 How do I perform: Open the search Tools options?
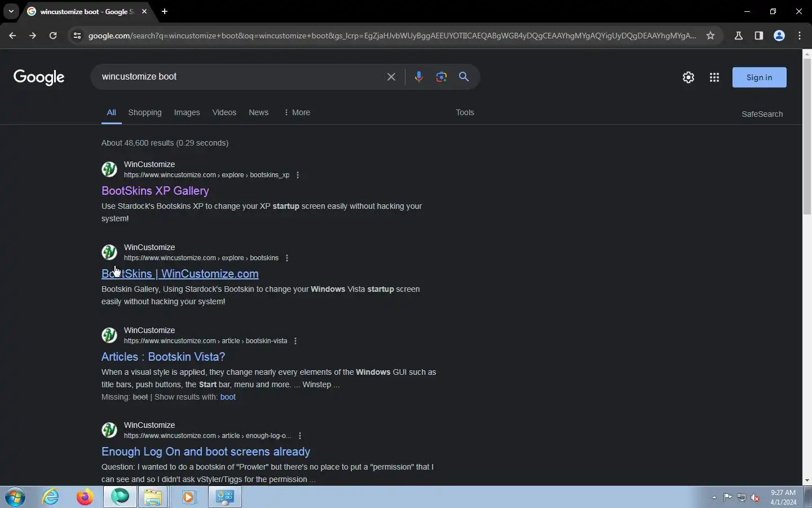pyautogui.click(x=465, y=112)
